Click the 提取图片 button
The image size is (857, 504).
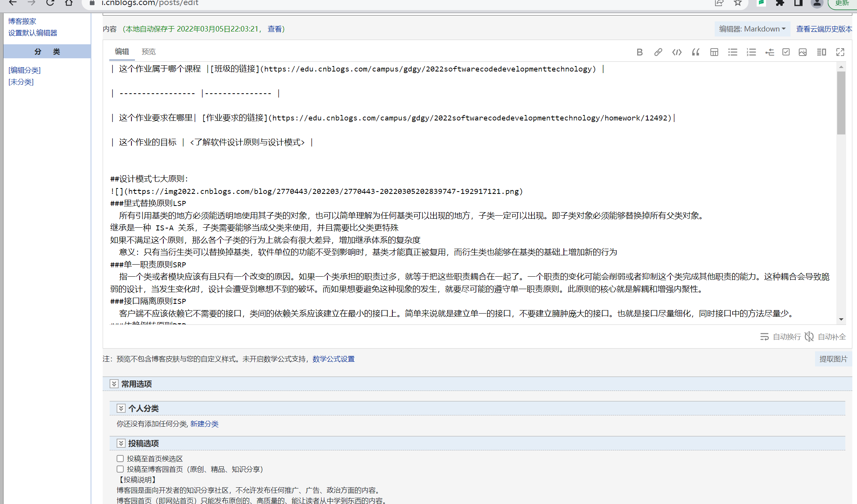coord(833,359)
